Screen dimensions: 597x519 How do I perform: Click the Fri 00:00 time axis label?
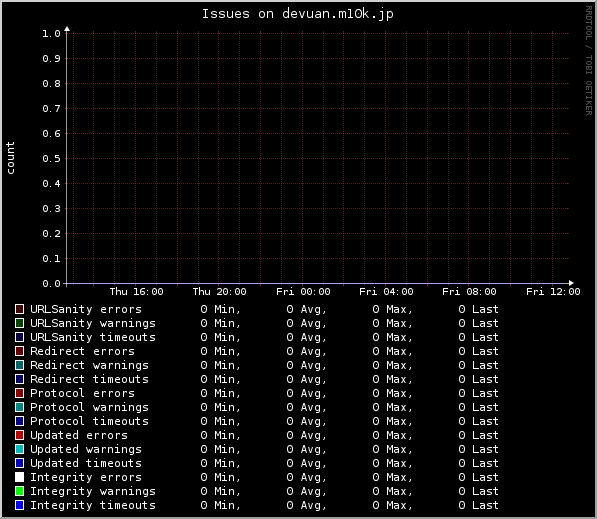303,292
